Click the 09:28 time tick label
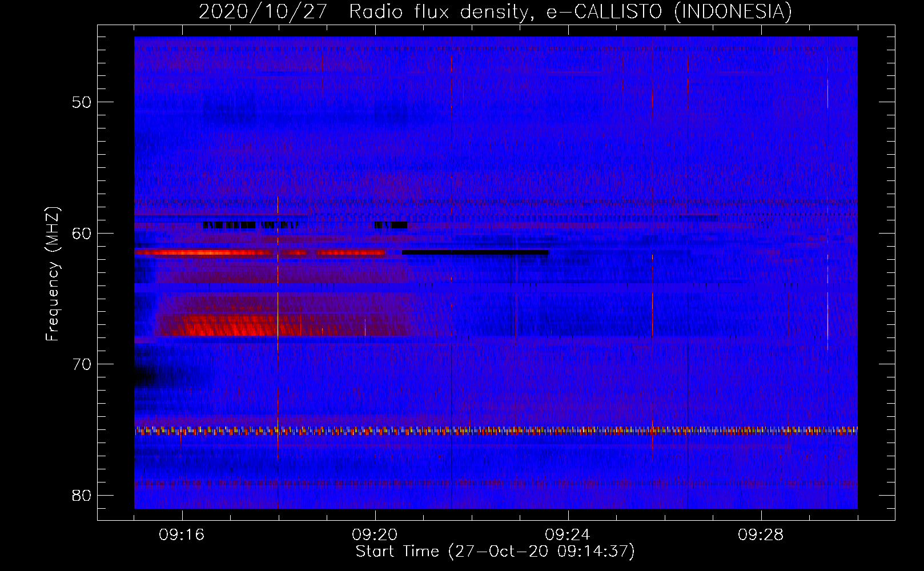924x571 pixels. (761, 535)
